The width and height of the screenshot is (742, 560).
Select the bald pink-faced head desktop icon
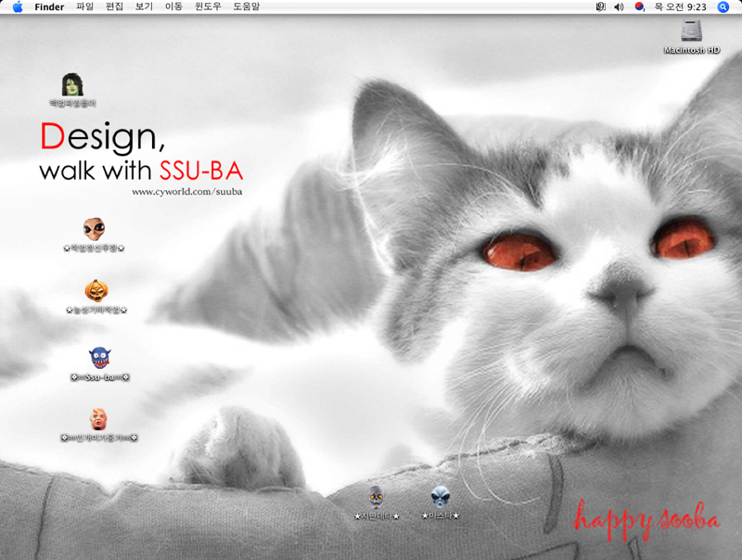tap(98, 419)
